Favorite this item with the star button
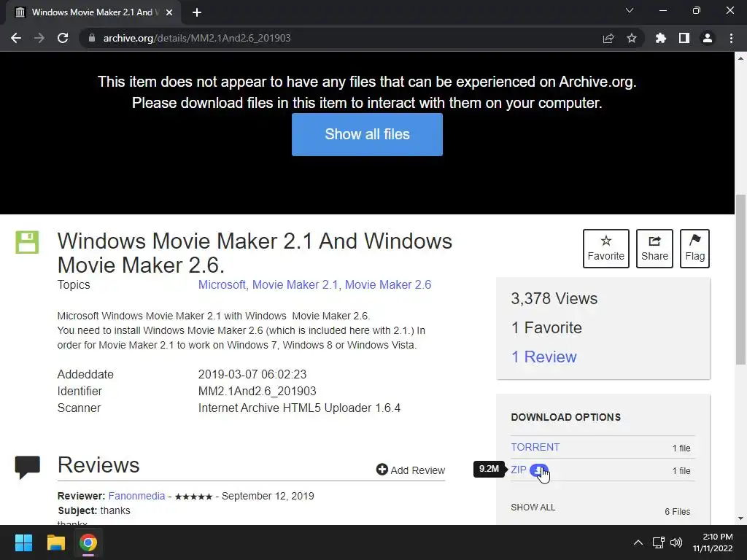This screenshot has width=747, height=560. point(606,249)
